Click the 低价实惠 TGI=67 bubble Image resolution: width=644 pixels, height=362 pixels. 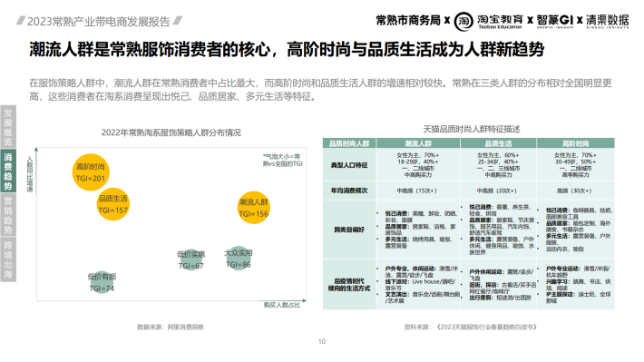pos(190,259)
